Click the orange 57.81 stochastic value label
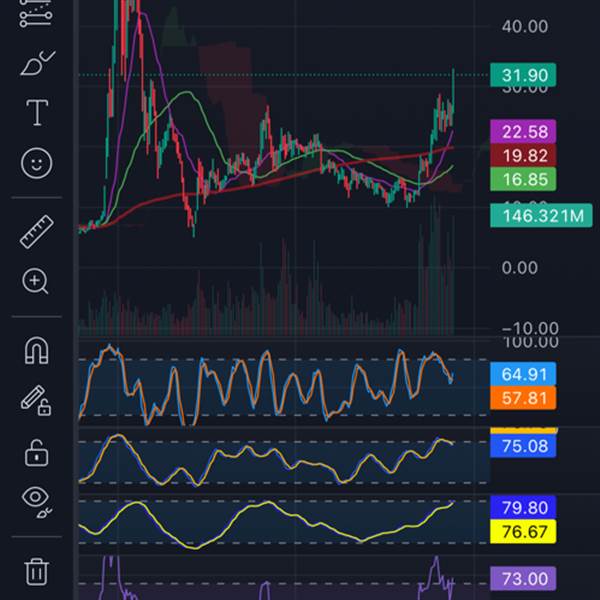Viewport: 600px width, 600px height. [x=523, y=398]
